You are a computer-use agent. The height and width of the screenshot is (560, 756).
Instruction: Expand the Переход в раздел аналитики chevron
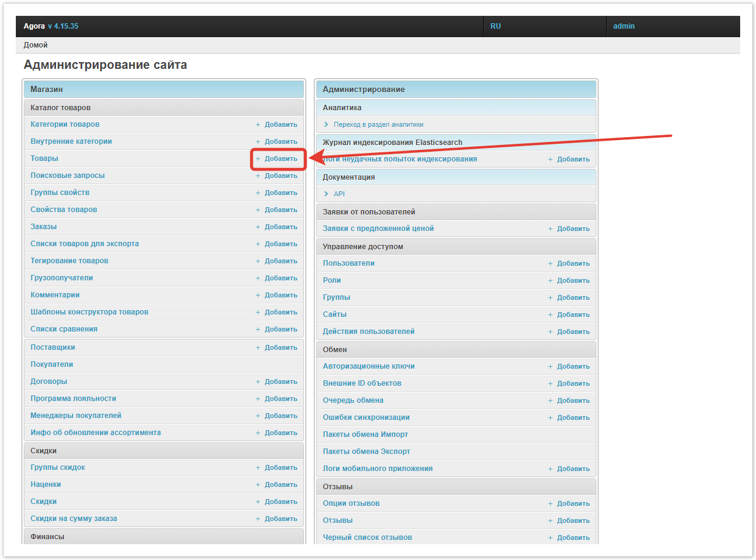[x=327, y=124]
